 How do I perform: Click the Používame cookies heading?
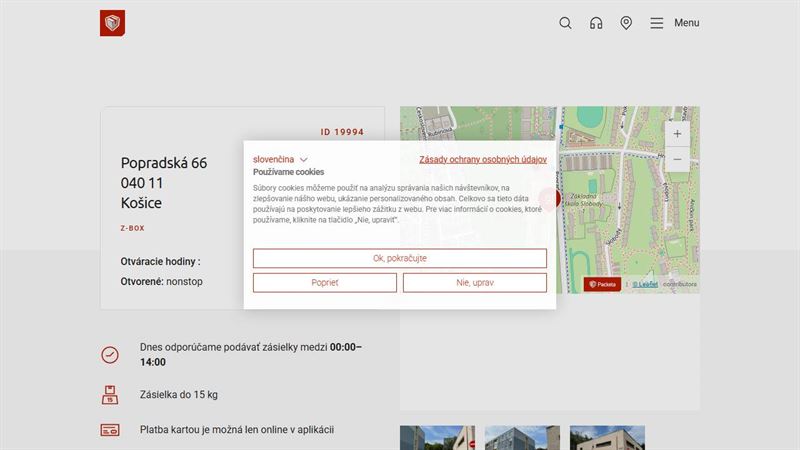(x=288, y=172)
